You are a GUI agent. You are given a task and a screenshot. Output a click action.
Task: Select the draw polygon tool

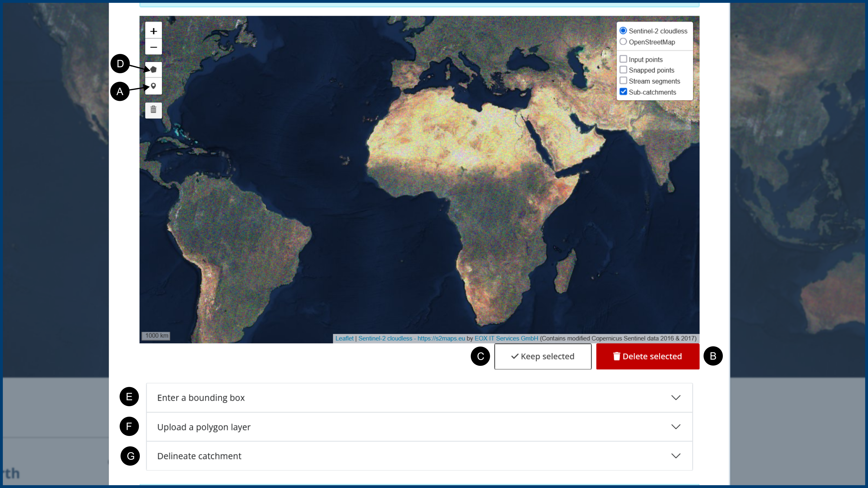tap(153, 70)
